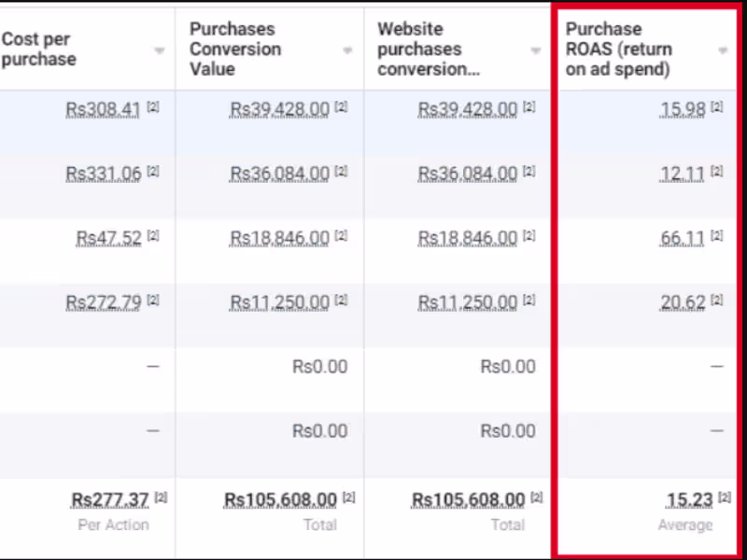Click the footnote marker beside 66.11
Viewport: 747px width, 560px height.
(x=717, y=236)
